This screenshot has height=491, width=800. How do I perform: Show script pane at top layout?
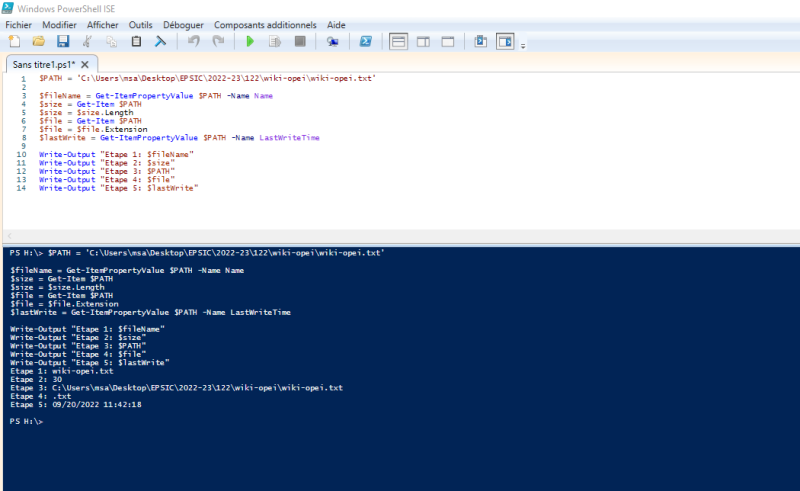click(398, 41)
